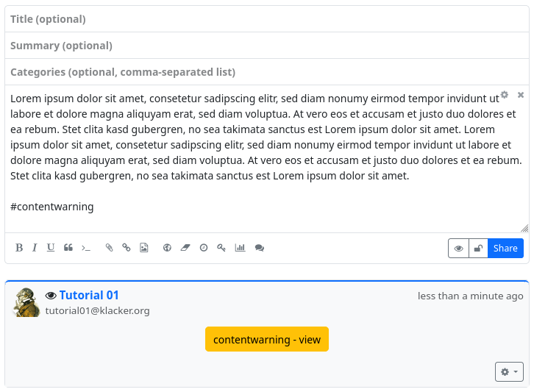Click the eraser icon in toolbar
This screenshot has height=392, width=534.
pyautogui.click(x=185, y=248)
